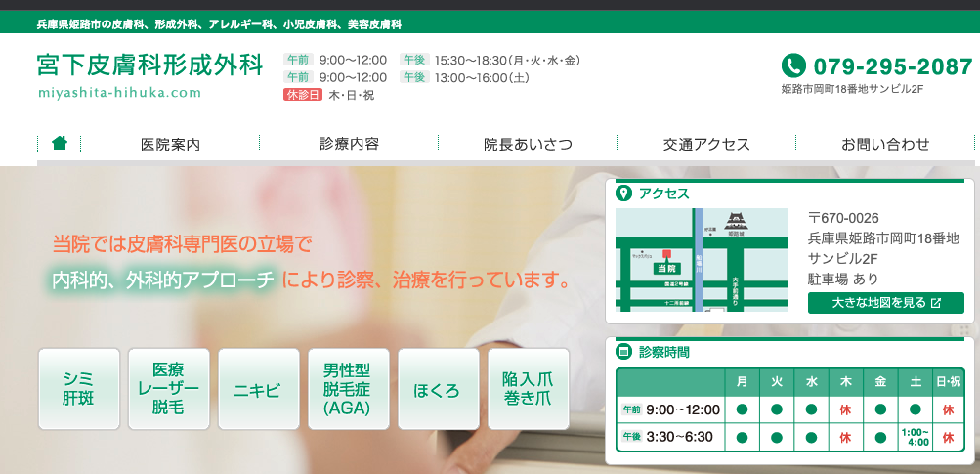Go to 院長あいさつ page
The height and width of the screenshot is (474, 980).
pyautogui.click(x=528, y=144)
